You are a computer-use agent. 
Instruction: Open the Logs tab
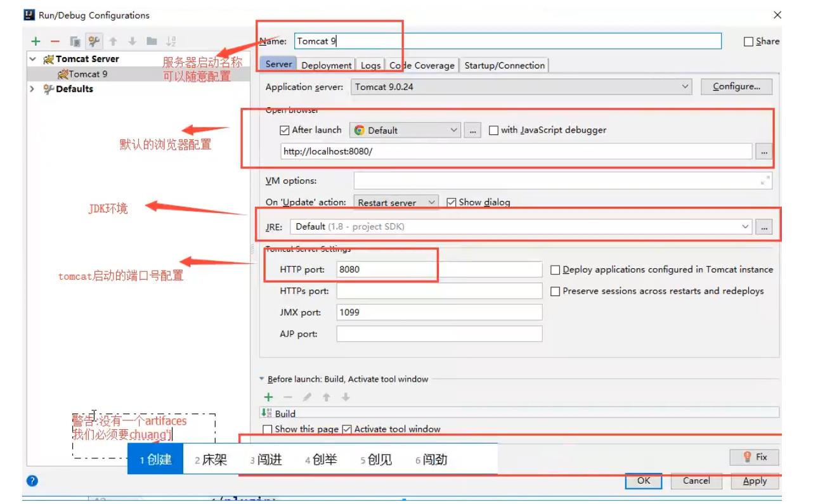371,65
